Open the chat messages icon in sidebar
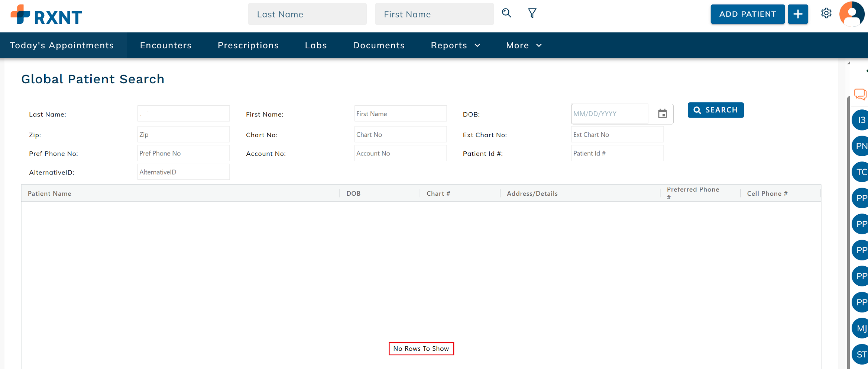Viewport: 868px width, 369px height. click(860, 94)
